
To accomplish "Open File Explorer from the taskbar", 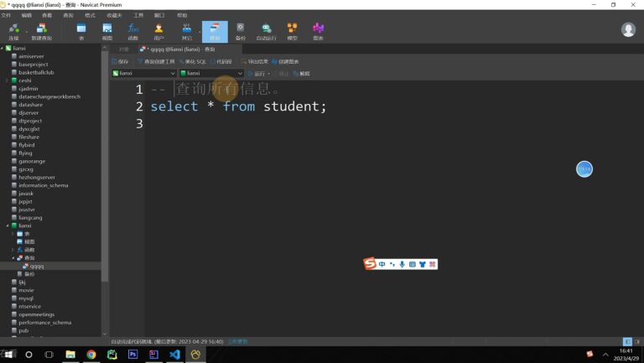I will coord(70,354).
